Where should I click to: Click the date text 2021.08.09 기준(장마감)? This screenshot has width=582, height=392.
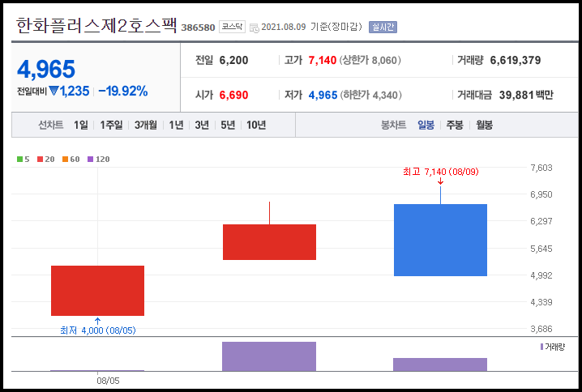click(311, 27)
